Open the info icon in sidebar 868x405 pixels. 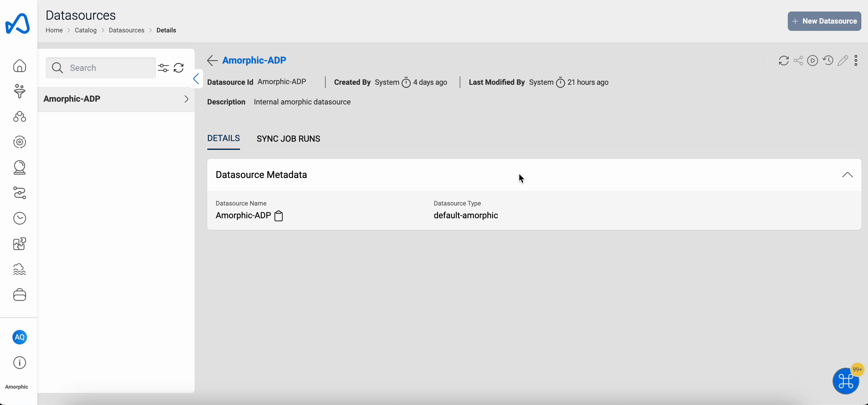pyautogui.click(x=20, y=363)
